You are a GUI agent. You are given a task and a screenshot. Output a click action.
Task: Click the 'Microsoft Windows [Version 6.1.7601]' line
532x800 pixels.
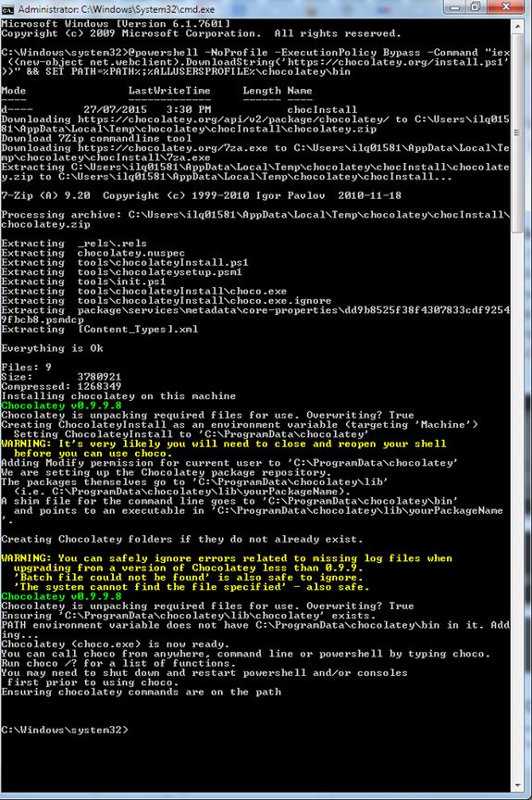coord(116,24)
